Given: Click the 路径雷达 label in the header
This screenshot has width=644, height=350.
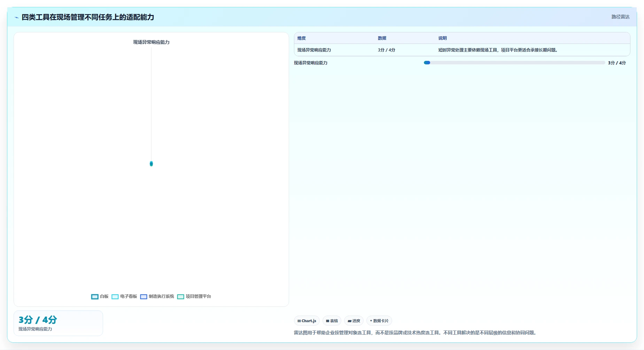Looking at the screenshot, I should coord(620,17).
